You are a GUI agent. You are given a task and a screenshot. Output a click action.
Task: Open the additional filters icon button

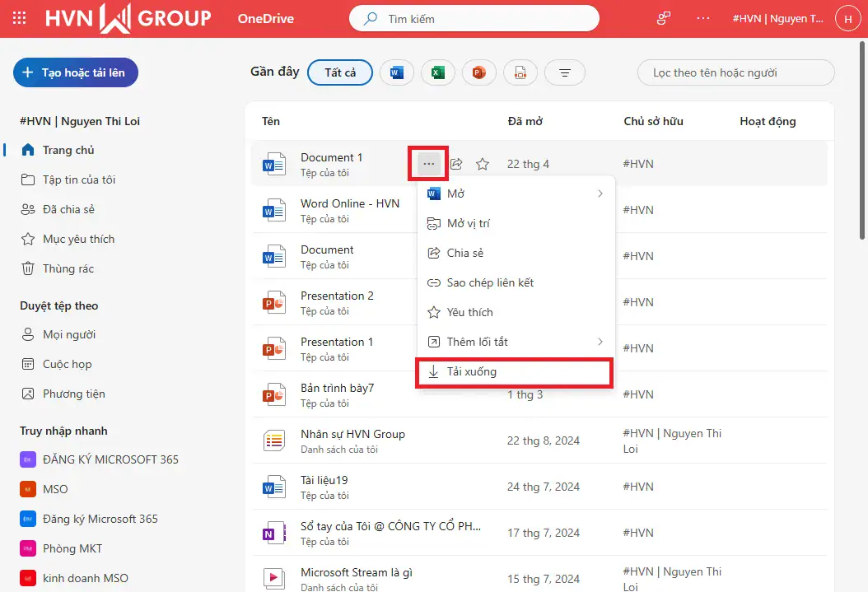(565, 72)
